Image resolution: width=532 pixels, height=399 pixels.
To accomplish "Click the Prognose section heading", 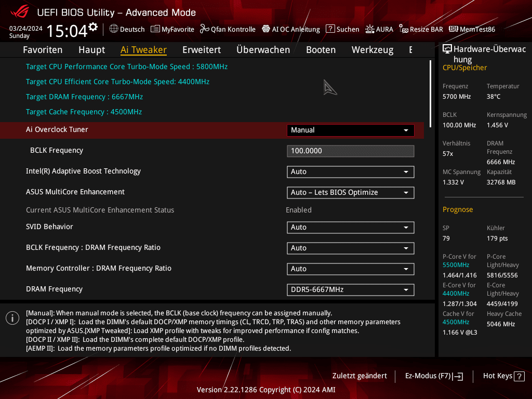I will (x=458, y=209).
